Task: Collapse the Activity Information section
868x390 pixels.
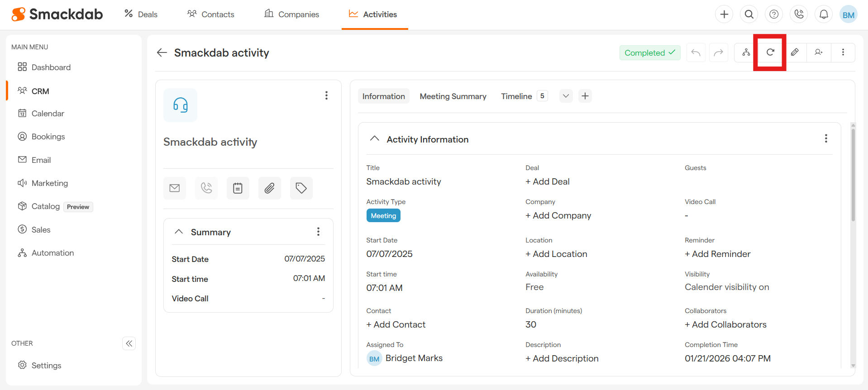Action: click(374, 139)
